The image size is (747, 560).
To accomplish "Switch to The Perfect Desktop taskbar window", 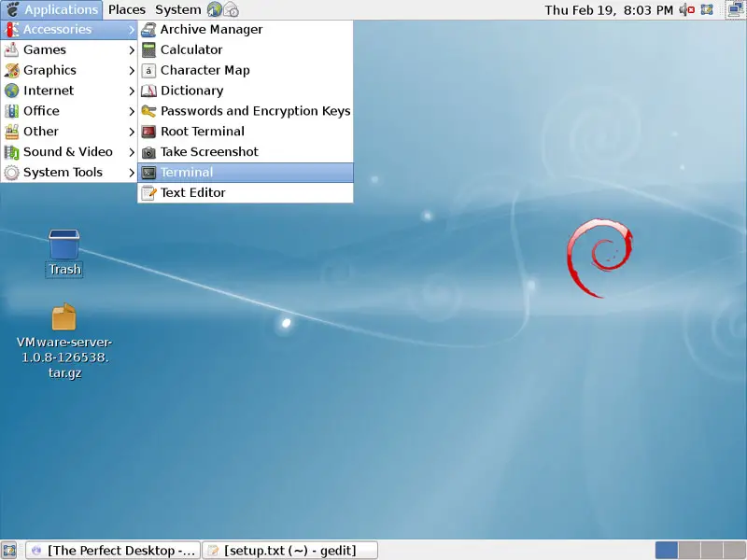I will [x=113, y=551].
